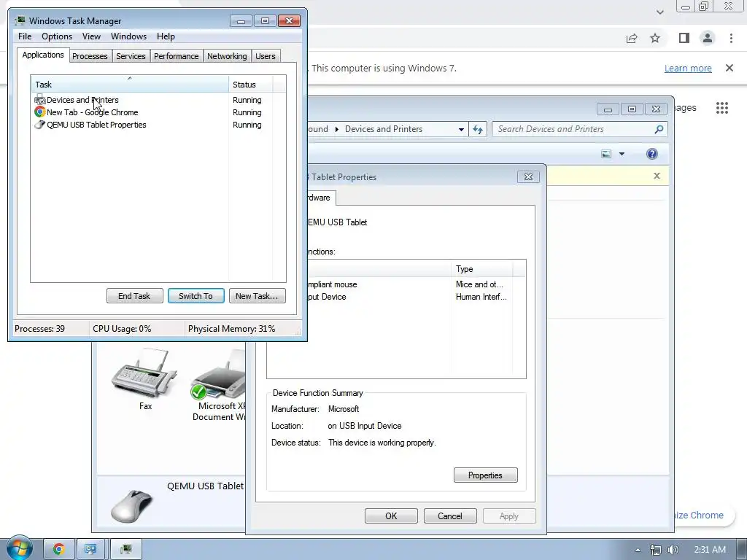This screenshot has height=560, width=747.
Task: Click the New Task... button
Action: (258, 296)
